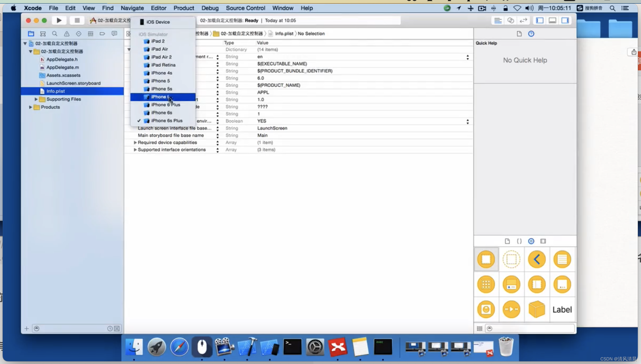Image resolution: width=641 pixels, height=364 pixels.
Task: Open the 'en' value dropdown stepper
Action: pos(468,57)
